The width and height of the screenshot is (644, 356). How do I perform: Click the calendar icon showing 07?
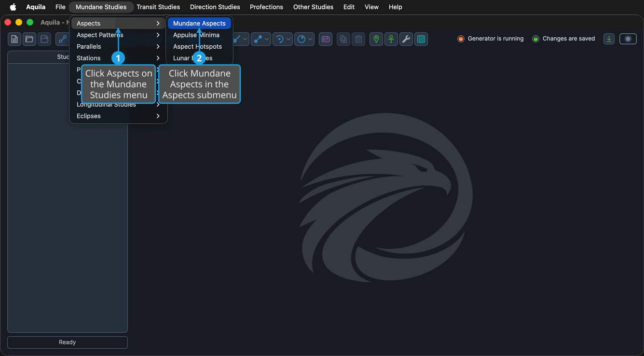tap(326, 39)
